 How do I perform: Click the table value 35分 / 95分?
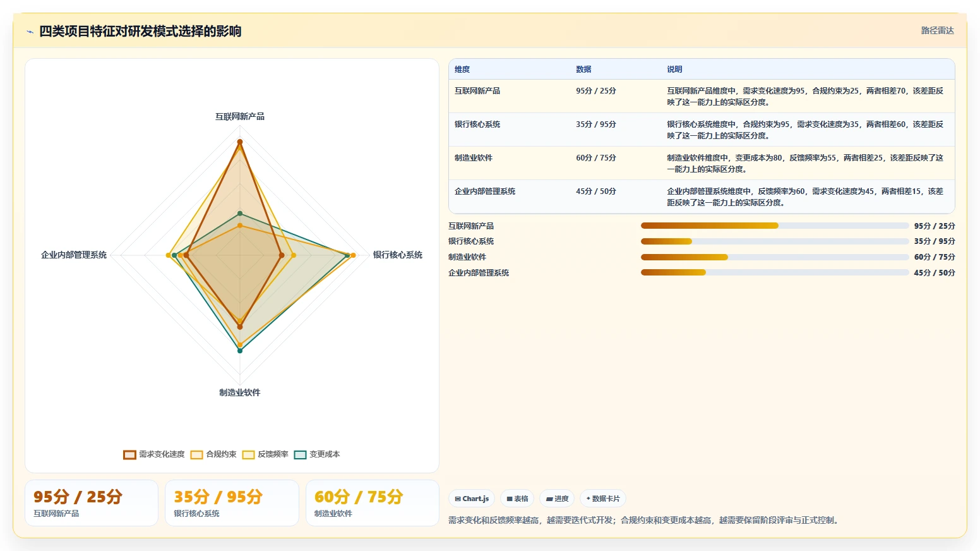(x=595, y=124)
